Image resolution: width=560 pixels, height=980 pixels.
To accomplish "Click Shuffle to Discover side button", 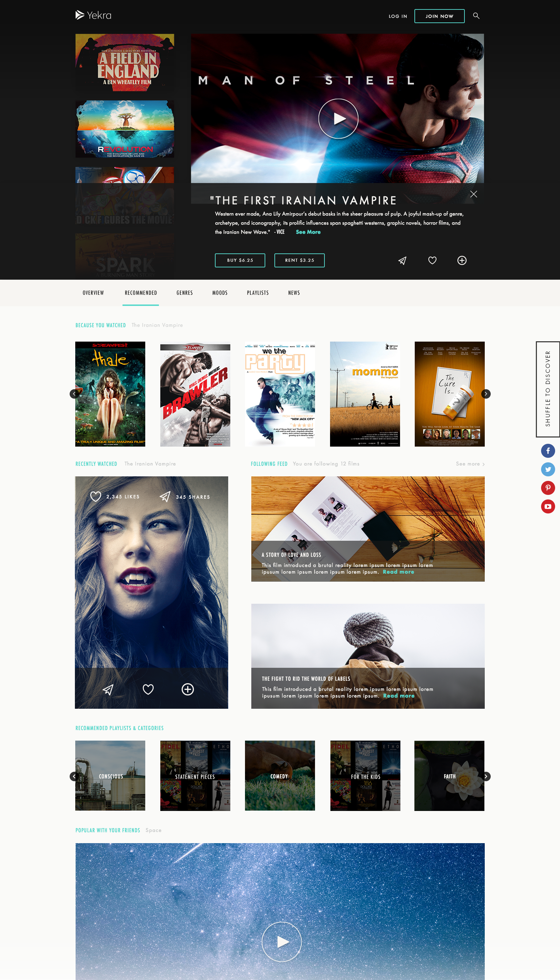I will [x=548, y=389].
